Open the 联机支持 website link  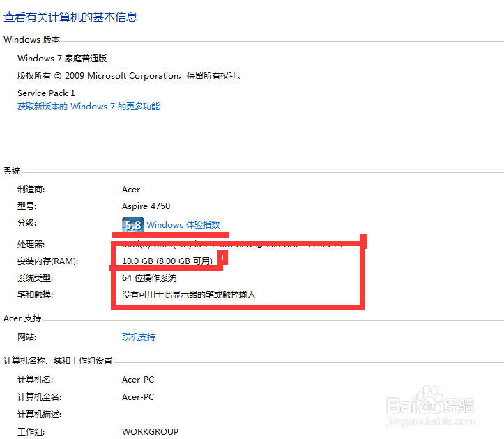139,337
